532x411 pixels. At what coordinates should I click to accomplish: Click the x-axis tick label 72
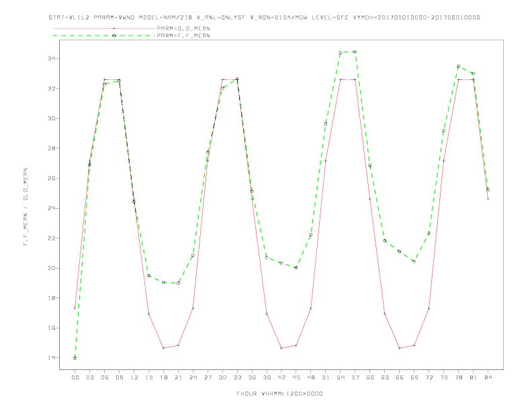click(x=429, y=377)
